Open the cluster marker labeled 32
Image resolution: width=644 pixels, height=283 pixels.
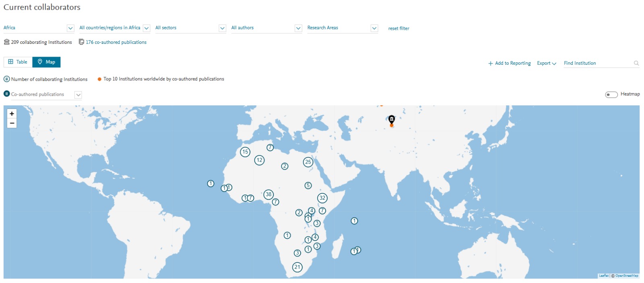[x=322, y=198]
